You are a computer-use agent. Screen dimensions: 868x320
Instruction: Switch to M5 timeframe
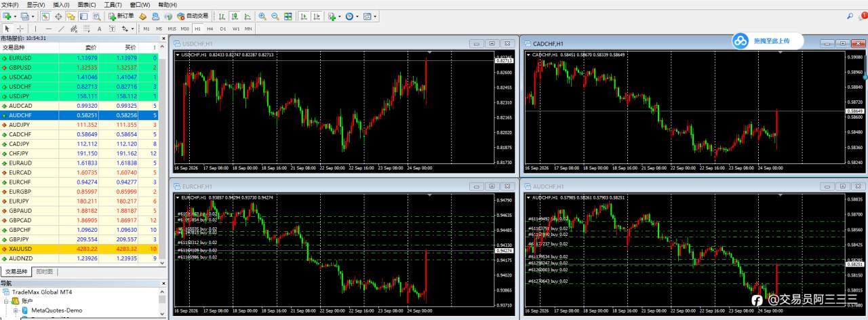pos(159,28)
